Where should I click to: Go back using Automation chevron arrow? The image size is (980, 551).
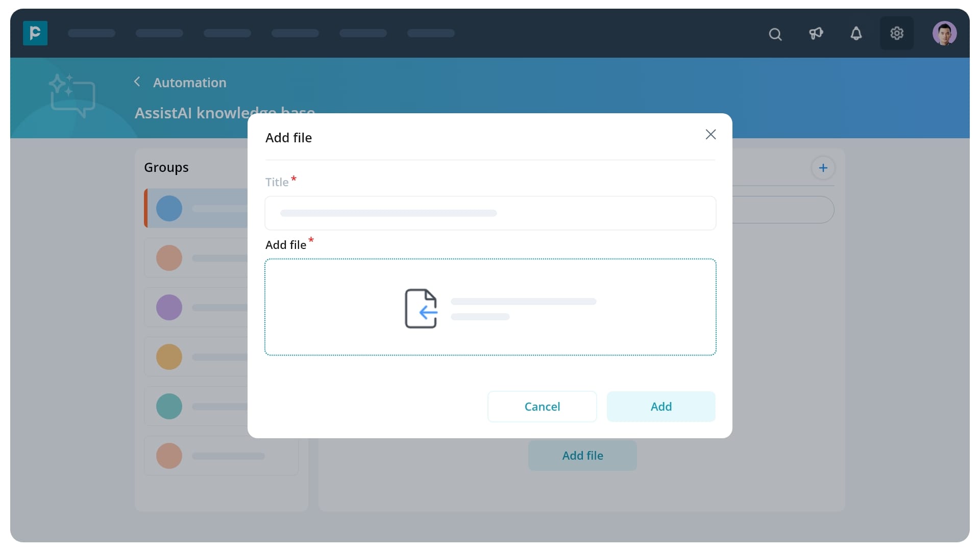click(137, 82)
